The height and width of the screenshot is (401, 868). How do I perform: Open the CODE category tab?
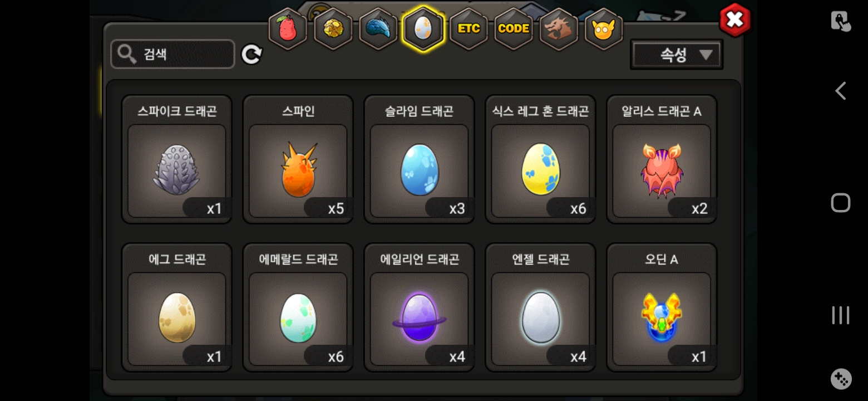514,28
